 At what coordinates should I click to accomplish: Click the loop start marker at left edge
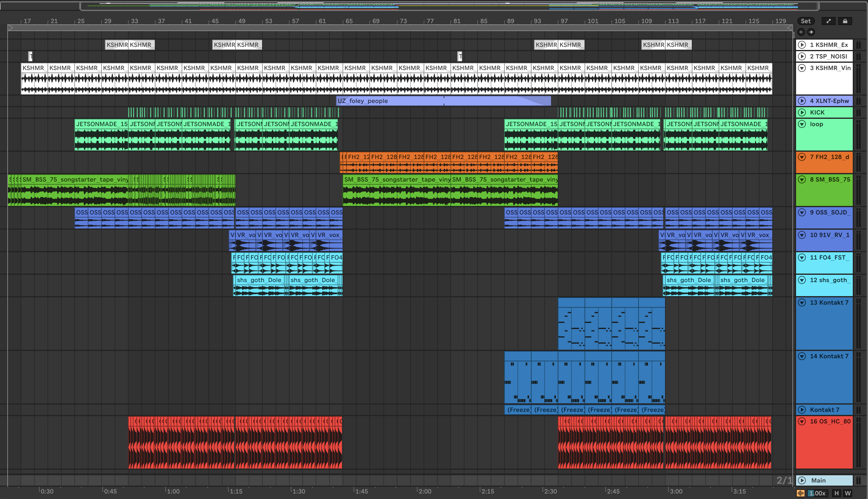(x=10, y=28)
